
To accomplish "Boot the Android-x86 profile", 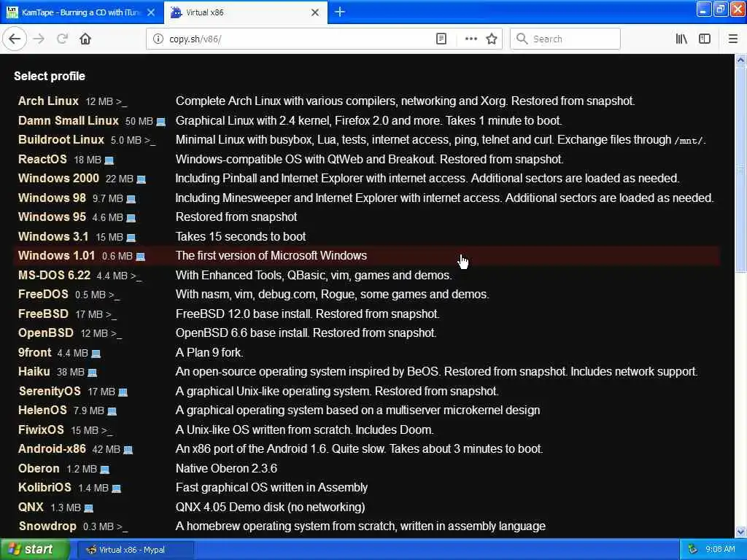I will (x=52, y=448).
